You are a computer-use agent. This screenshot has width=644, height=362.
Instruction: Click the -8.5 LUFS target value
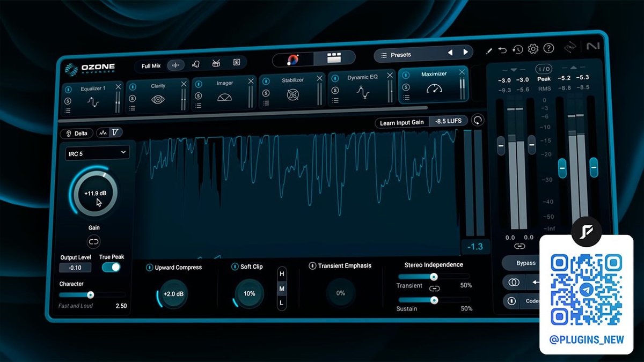coord(448,121)
